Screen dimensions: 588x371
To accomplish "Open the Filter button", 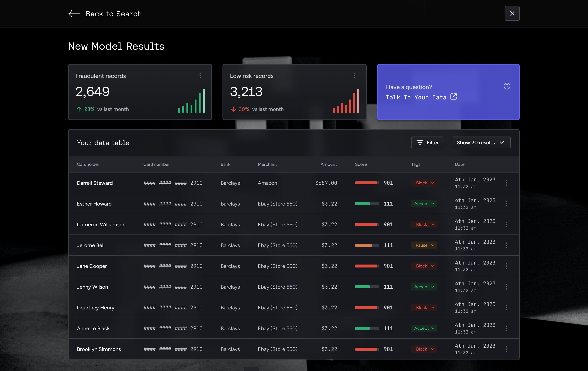I will click(428, 142).
